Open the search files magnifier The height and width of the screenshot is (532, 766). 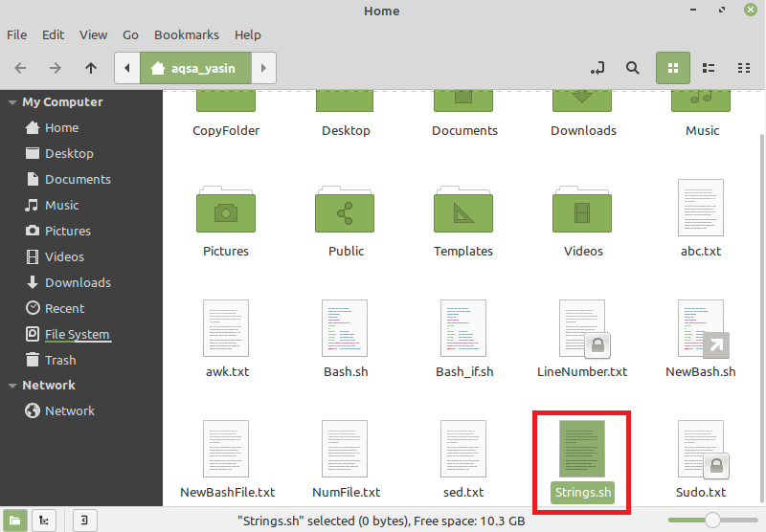click(633, 68)
